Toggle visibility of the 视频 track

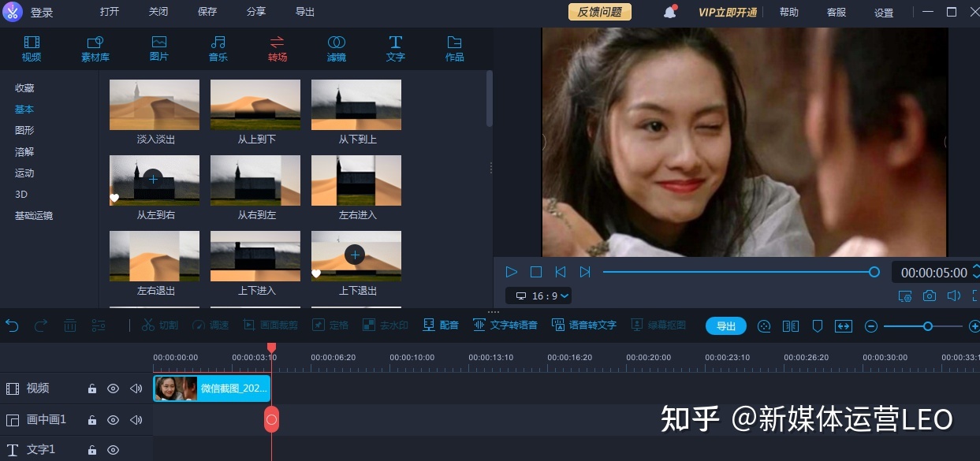point(114,388)
